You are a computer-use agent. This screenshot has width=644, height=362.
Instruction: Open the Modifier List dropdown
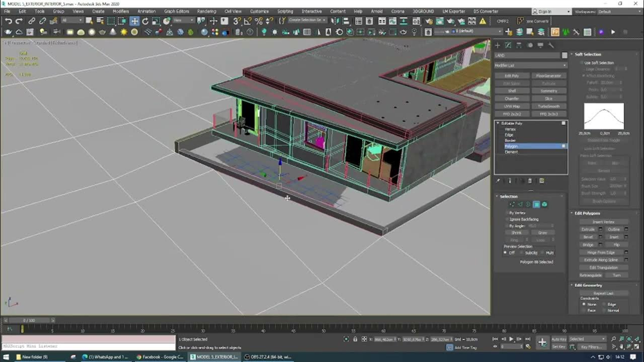pyautogui.click(x=530, y=65)
